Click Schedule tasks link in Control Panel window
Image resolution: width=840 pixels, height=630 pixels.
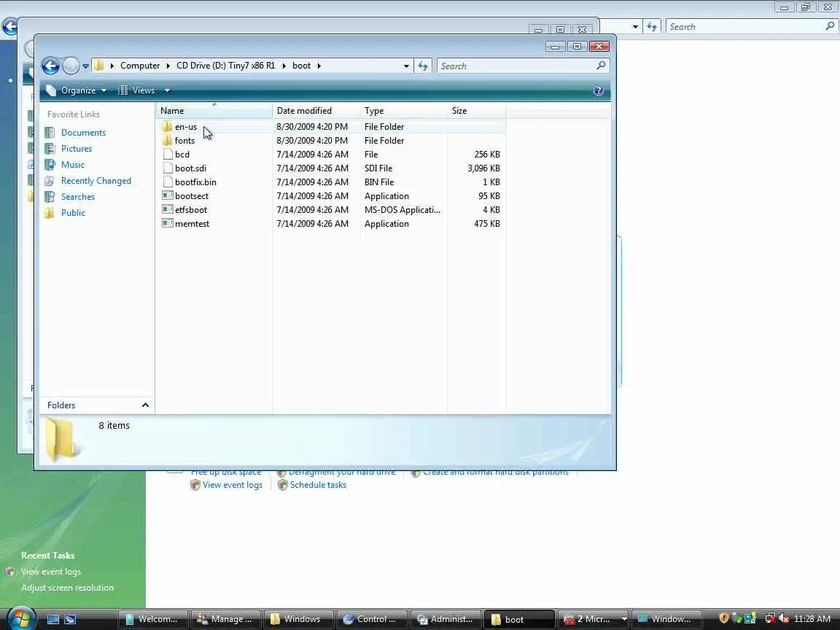pyautogui.click(x=318, y=485)
